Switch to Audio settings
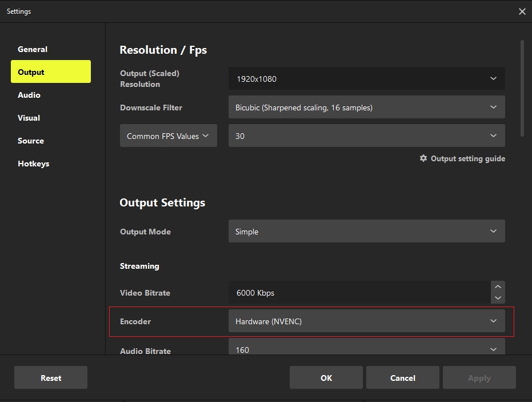 (x=29, y=95)
